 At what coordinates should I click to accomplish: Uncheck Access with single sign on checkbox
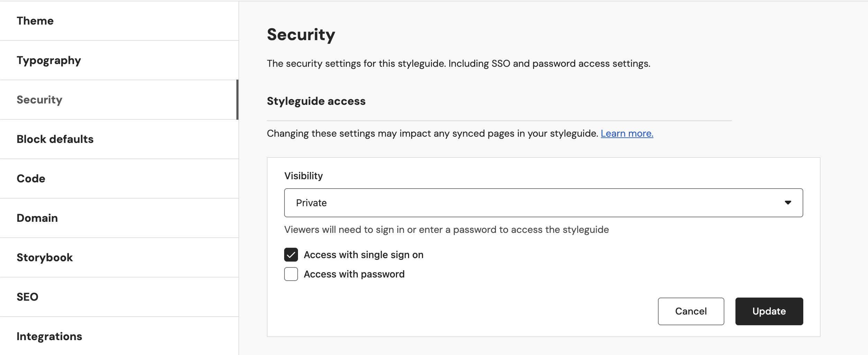coord(291,255)
